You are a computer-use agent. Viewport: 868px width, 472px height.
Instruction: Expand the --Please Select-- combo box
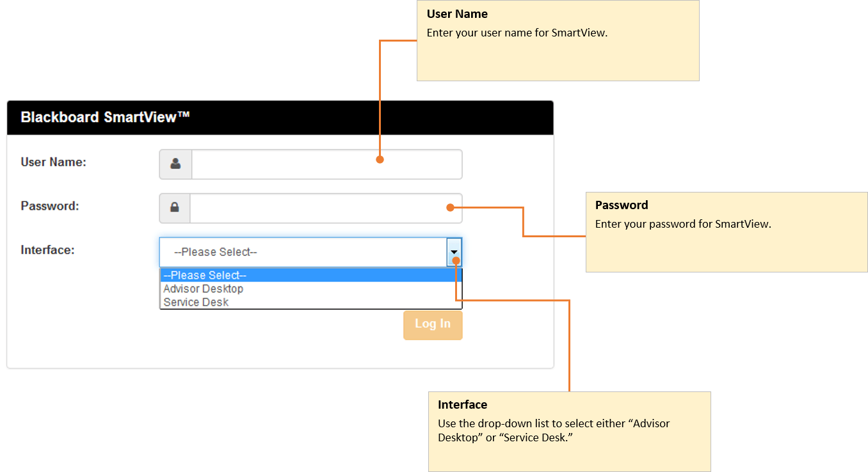(x=454, y=251)
